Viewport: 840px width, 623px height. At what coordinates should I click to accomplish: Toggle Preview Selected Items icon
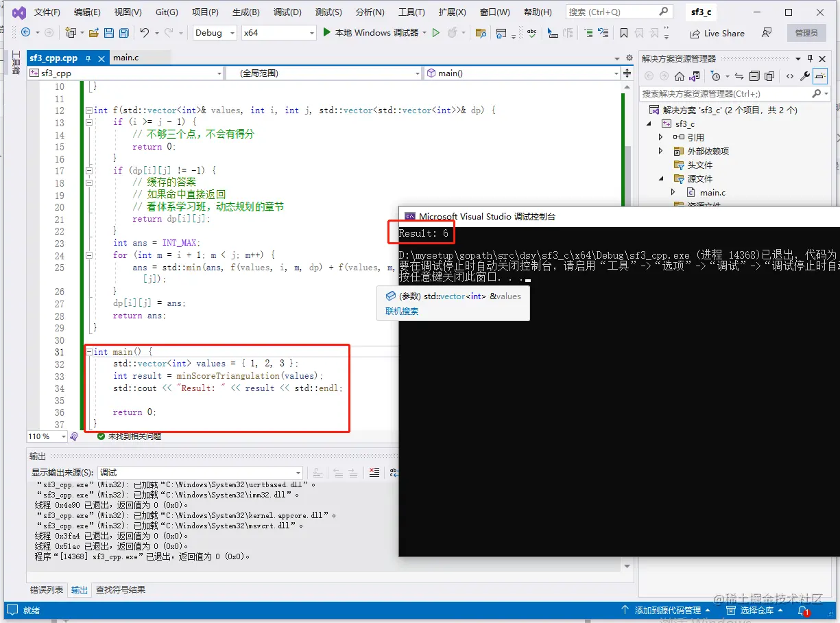click(x=820, y=76)
